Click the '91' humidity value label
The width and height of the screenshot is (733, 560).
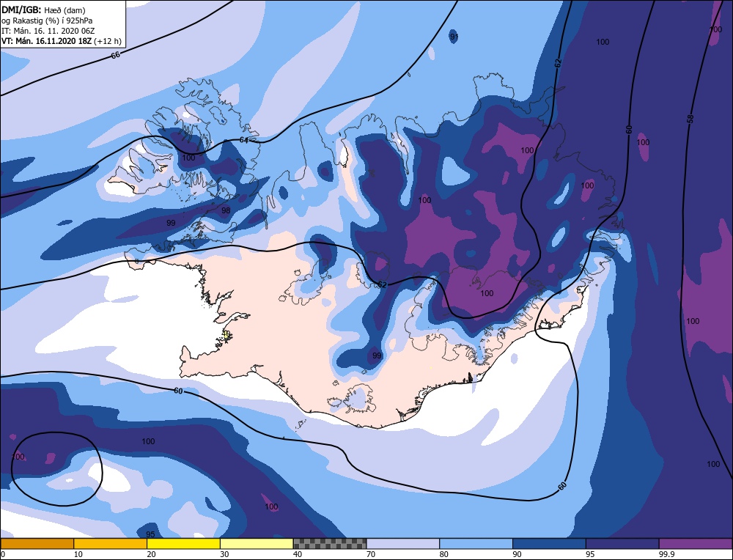(x=454, y=37)
